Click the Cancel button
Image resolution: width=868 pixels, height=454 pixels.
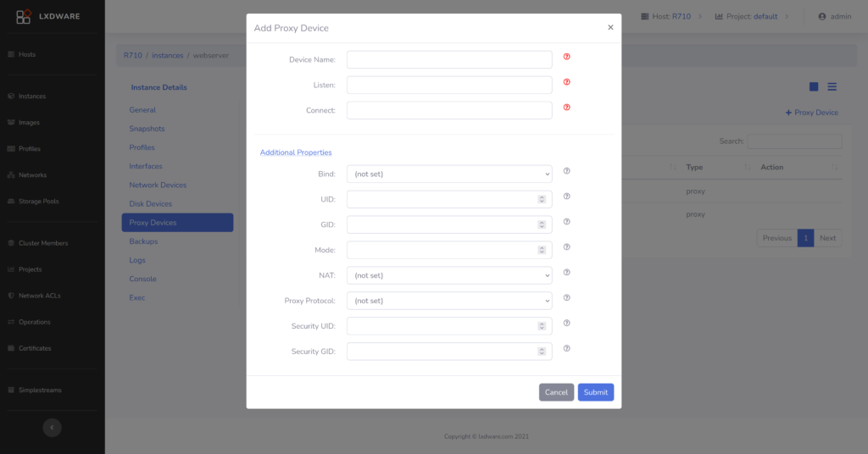556,392
